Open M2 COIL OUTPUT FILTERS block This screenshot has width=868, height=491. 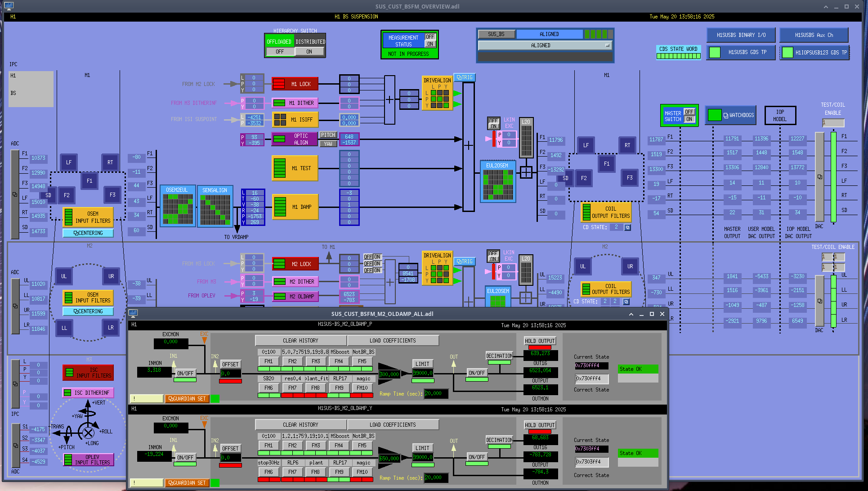(606, 289)
